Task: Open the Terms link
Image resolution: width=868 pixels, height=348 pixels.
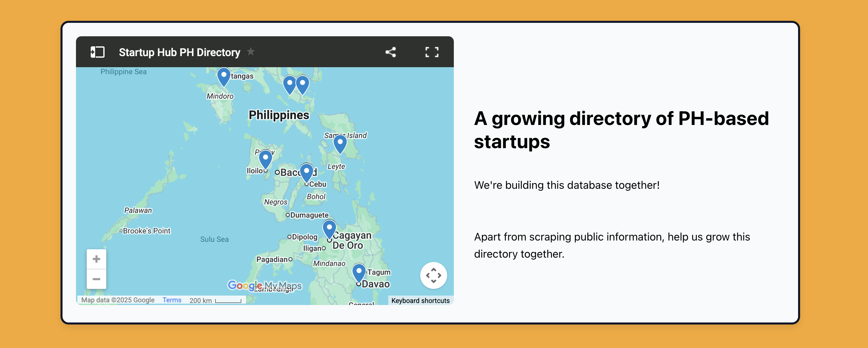Action: (x=172, y=300)
